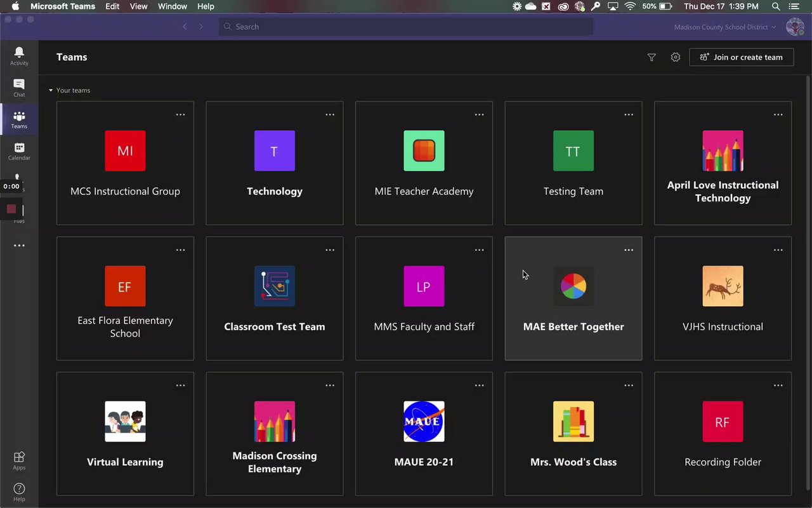Open the Edit menu
812x508 pixels.
click(x=112, y=6)
